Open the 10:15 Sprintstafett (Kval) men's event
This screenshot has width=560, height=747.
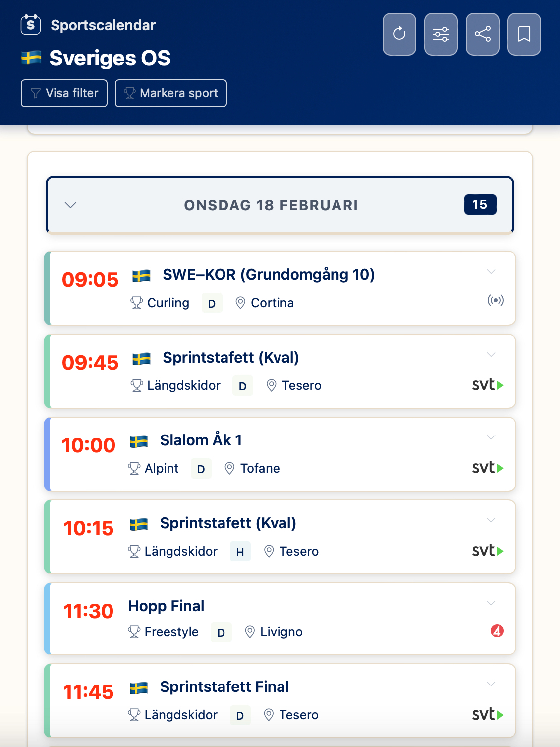click(x=228, y=523)
